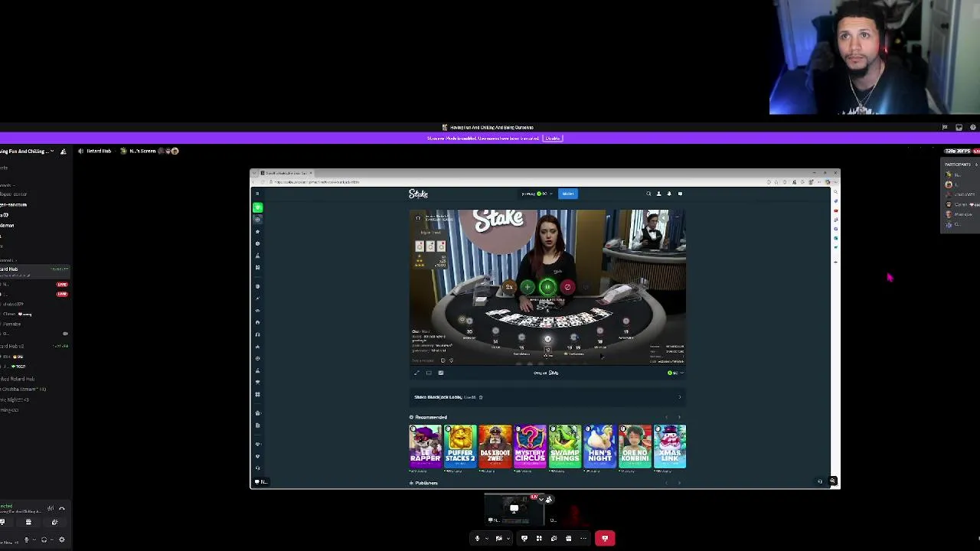Open zoom icon at stream corner

833,481
